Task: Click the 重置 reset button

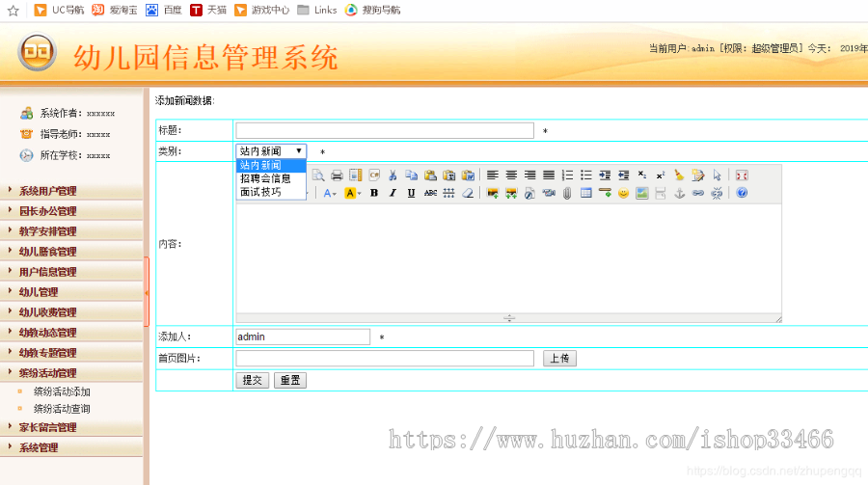Action: (290, 380)
